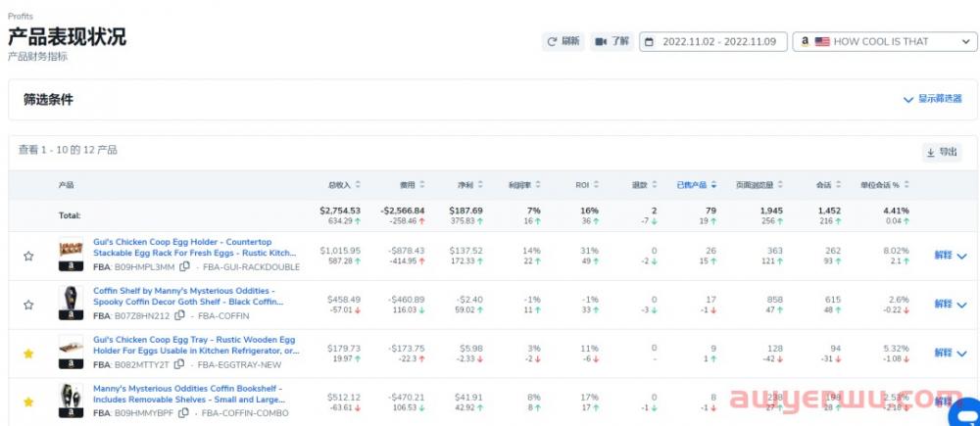Click the $1,015.95 revenue cell
980x426 pixels.
coord(340,251)
